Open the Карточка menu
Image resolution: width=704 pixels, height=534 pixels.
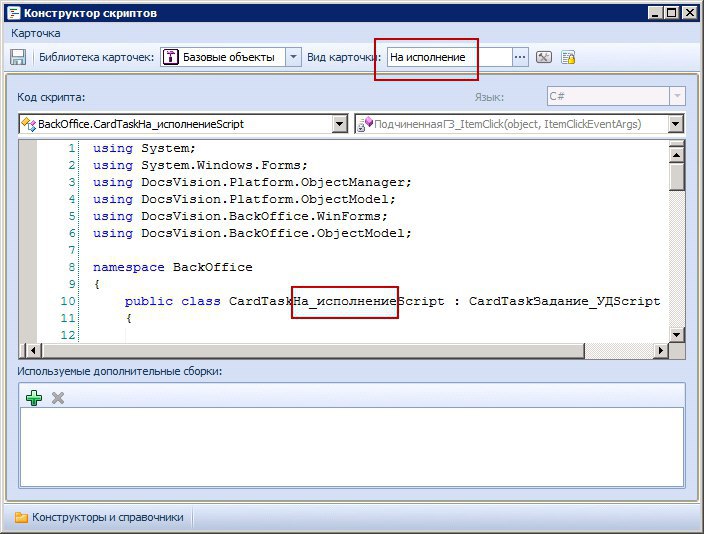pos(35,33)
